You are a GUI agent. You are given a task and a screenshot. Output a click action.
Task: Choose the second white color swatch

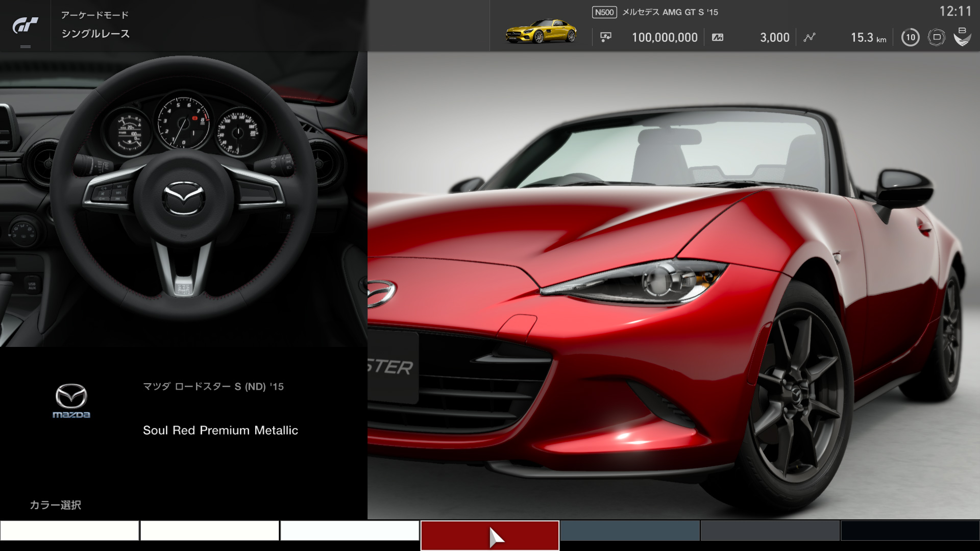210,531
